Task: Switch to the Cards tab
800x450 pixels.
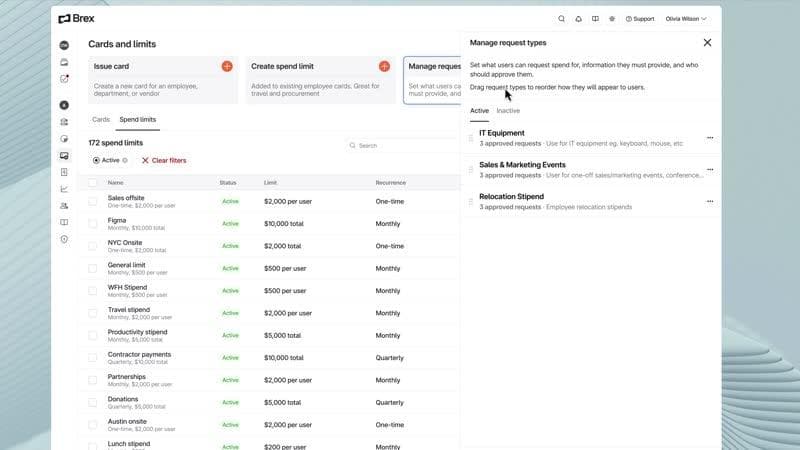Action: 101,120
